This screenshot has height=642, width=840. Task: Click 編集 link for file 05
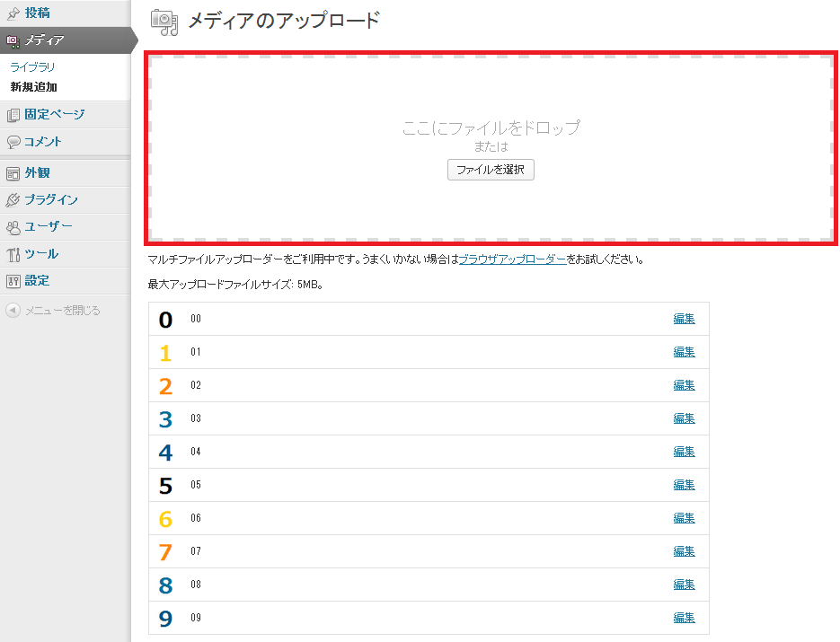pos(684,485)
